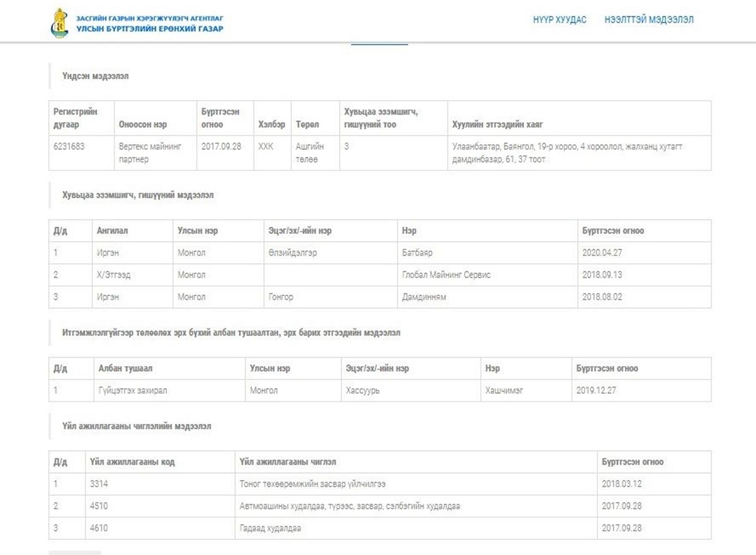
Task: Click the Албан тушаал column header
Action: coord(125,368)
